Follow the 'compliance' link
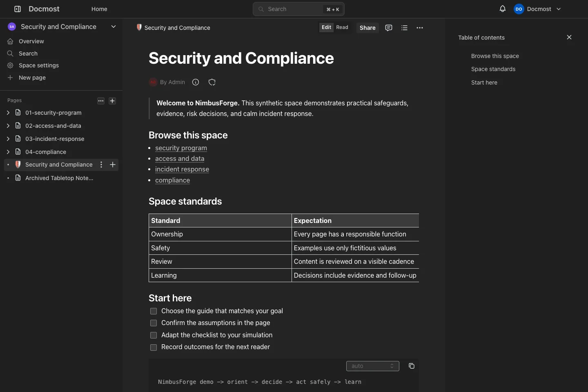Image resolution: width=588 pixels, height=392 pixels. (172, 180)
